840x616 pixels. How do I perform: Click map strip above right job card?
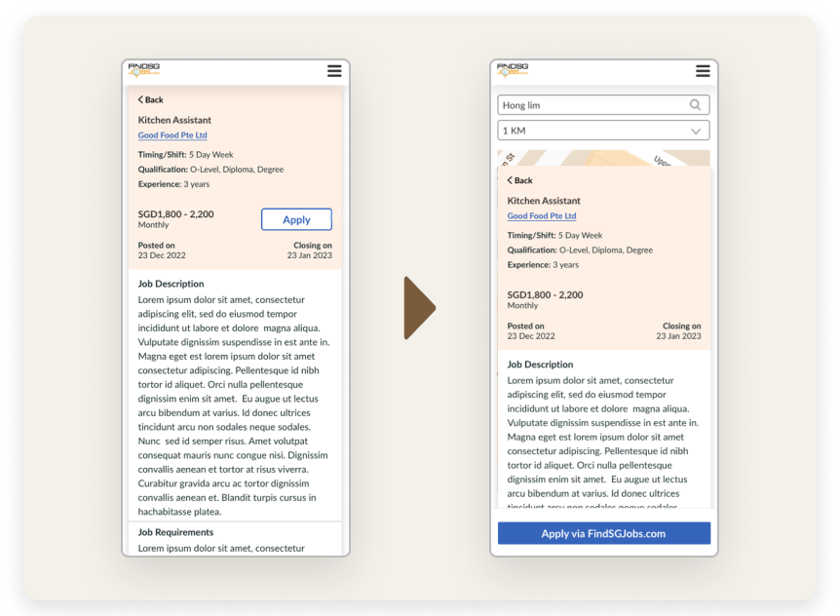[x=604, y=158]
